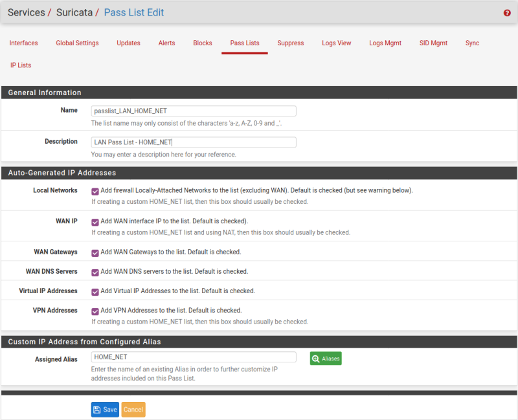Viewport: 518px width, 420px height.
Task: Click the Name input field
Action: tap(194, 111)
